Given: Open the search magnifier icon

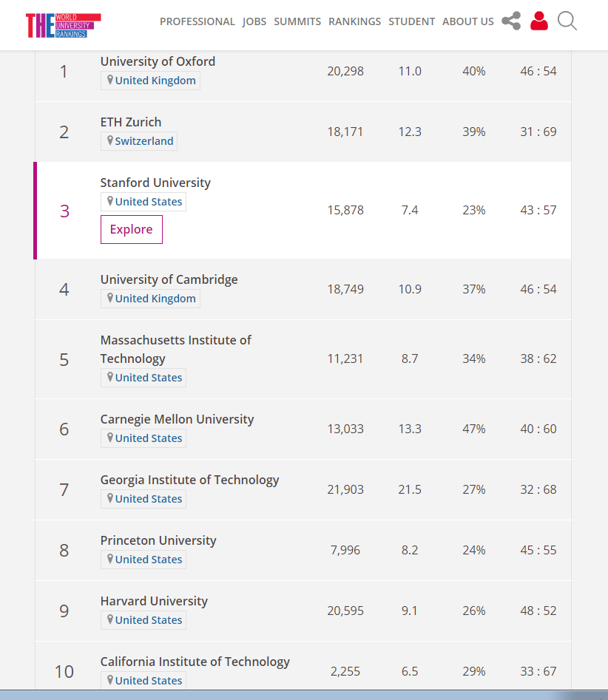Looking at the screenshot, I should coord(567,21).
